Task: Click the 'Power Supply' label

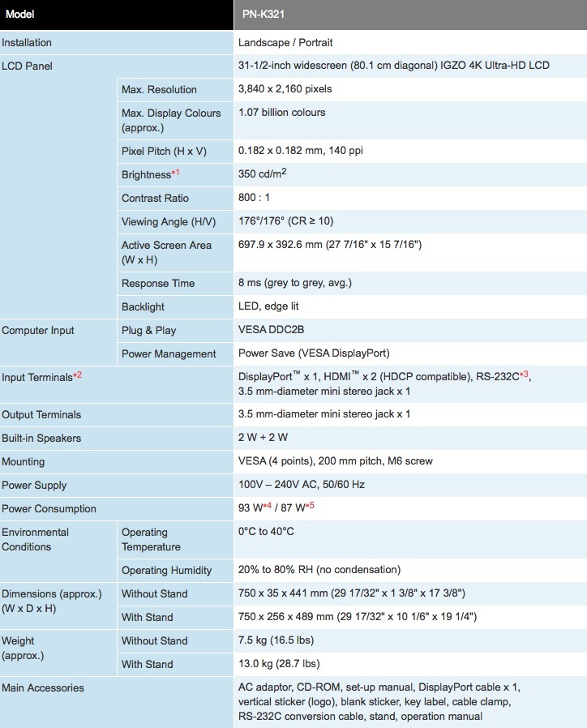Action: point(34,485)
